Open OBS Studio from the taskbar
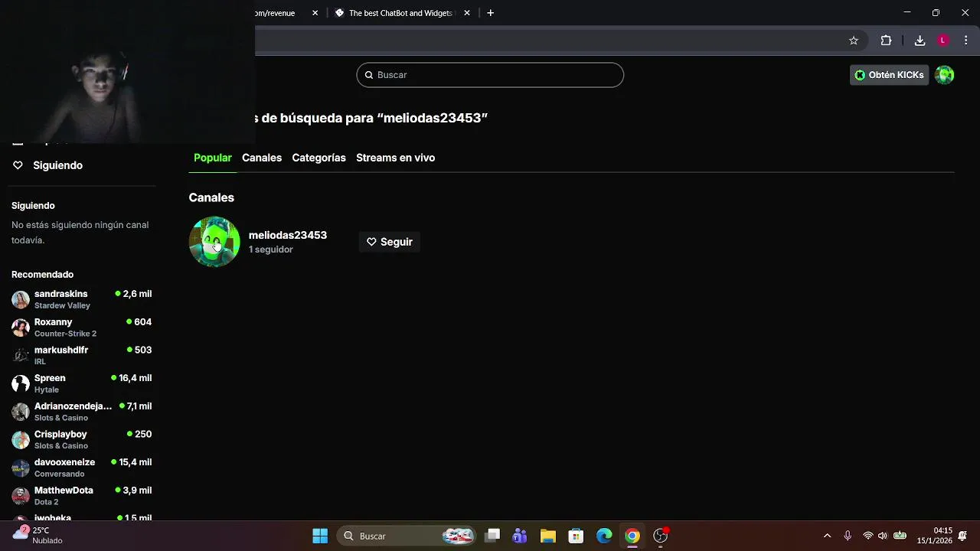980x551 pixels. click(x=661, y=536)
